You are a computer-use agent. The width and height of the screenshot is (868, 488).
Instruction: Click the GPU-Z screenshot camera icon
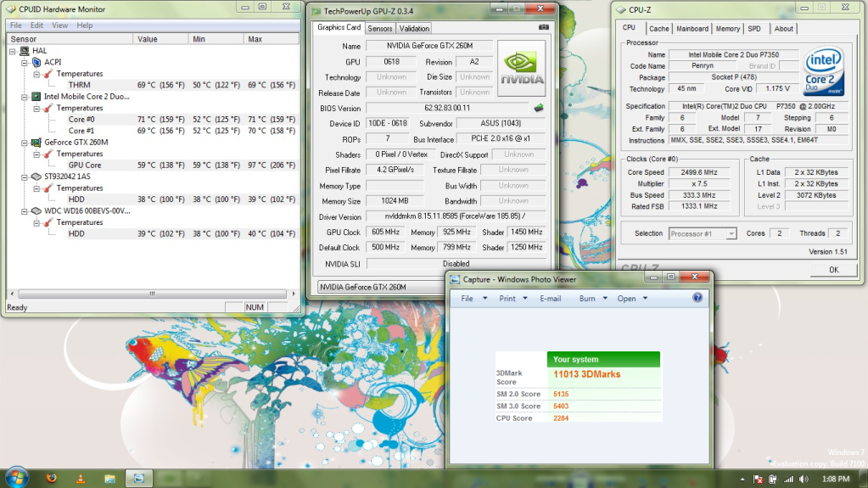click(x=544, y=26)
